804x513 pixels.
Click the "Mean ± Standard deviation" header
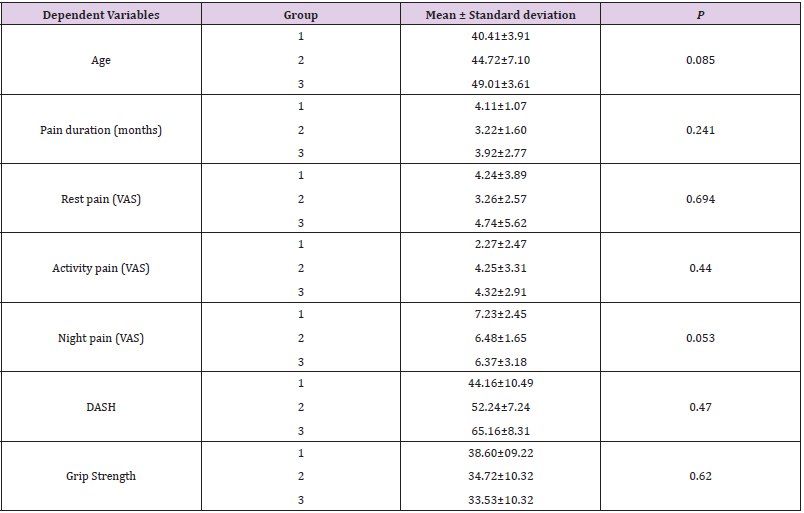(498, 16)
